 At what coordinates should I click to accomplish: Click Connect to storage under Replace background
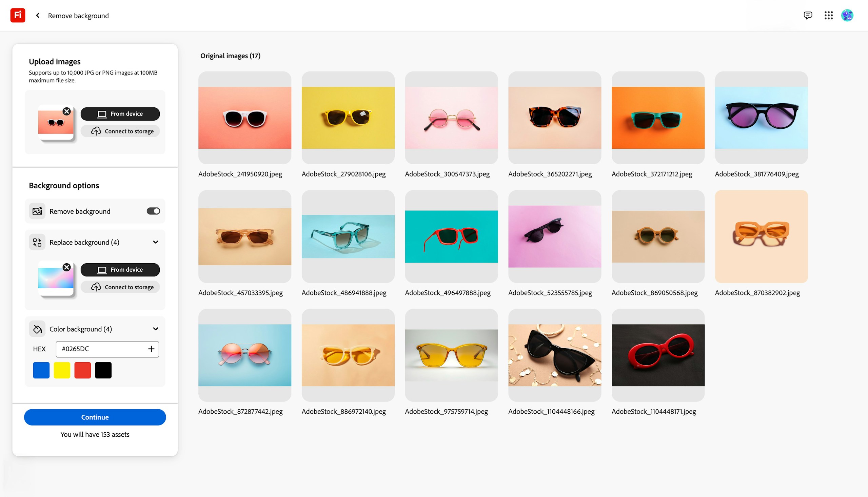tap(120, 287)
